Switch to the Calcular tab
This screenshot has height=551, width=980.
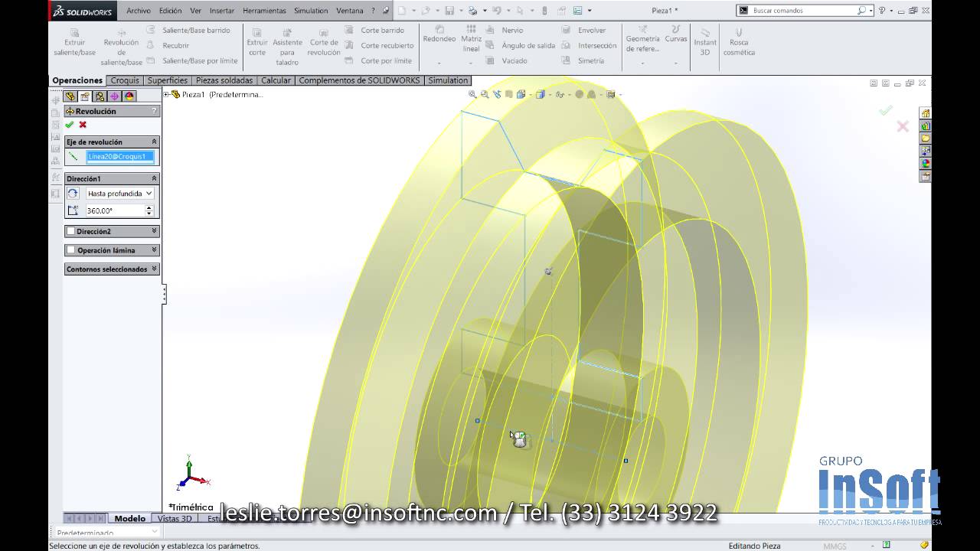(276, 80)
